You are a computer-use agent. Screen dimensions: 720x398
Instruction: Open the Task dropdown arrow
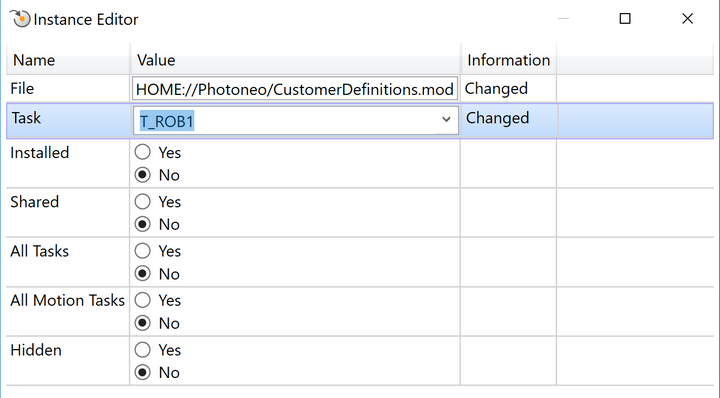click(x=446, y=120)
